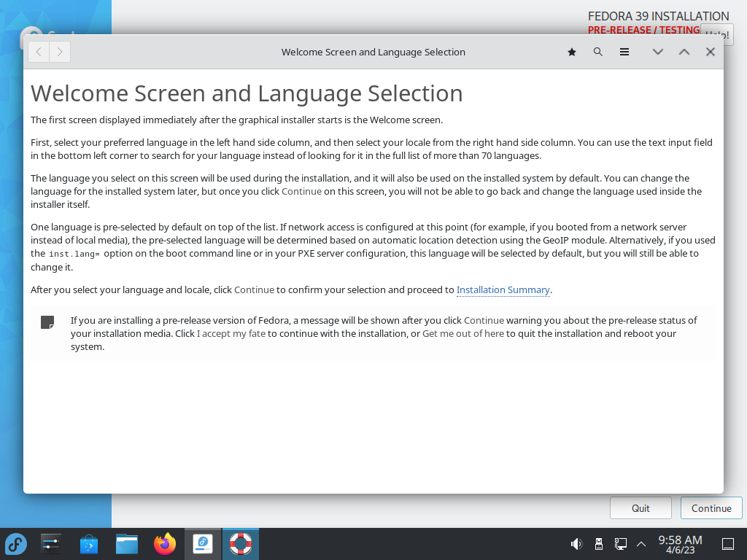Click Quit in the installer window
This screenshot has width=747, height=560.
640,508
